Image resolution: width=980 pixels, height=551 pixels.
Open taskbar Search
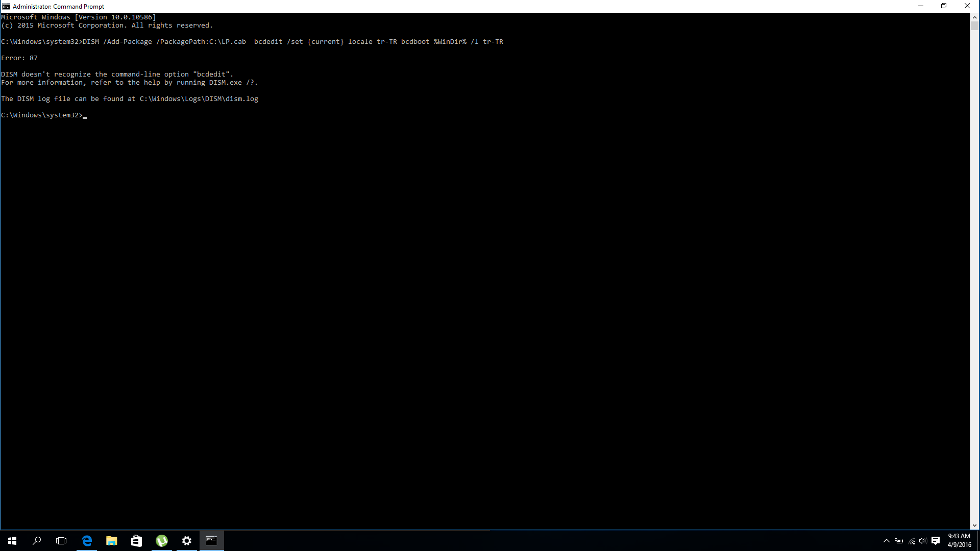point(37,541)
